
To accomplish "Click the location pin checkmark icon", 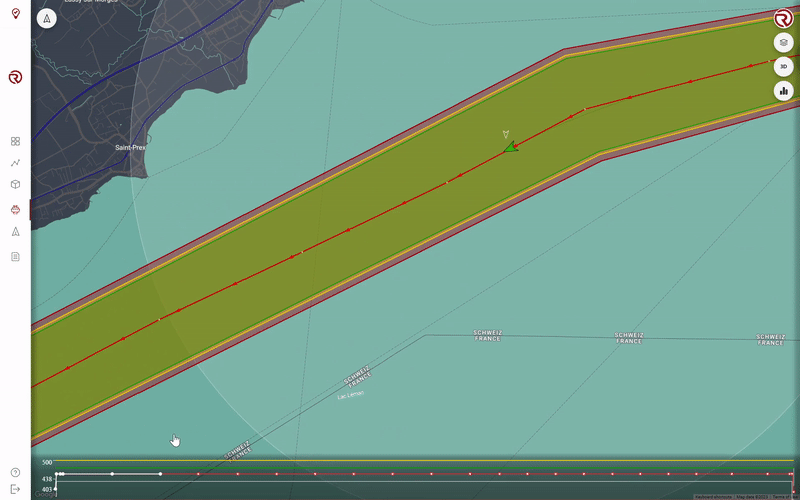I will click(16, 14).
